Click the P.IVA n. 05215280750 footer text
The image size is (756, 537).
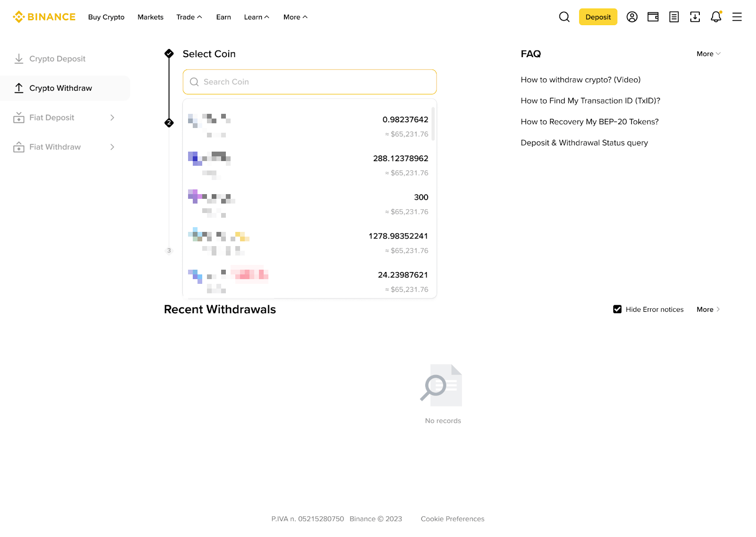(x=308, y=519)
